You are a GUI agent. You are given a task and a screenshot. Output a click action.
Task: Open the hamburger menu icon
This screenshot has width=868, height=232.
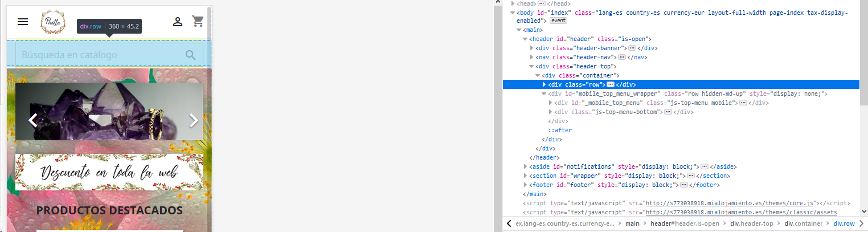[23, 22]
